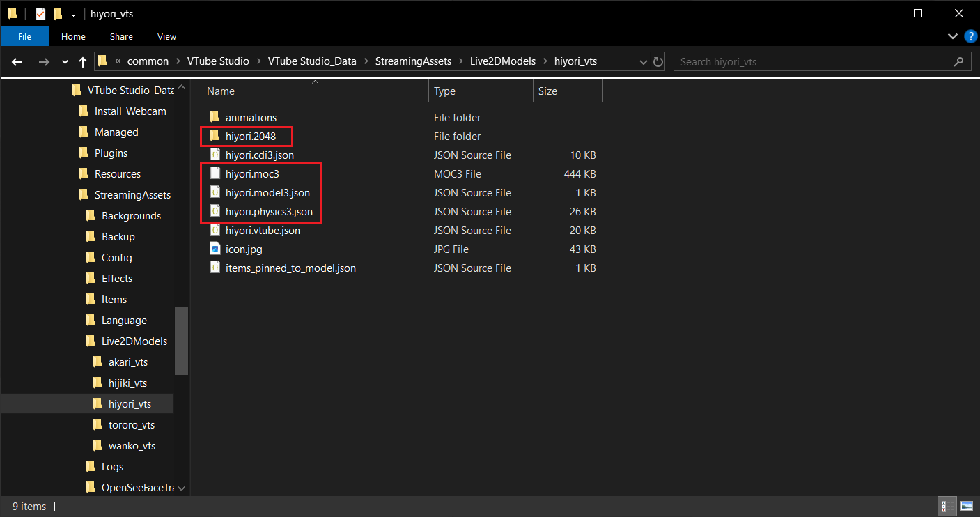Click the Refresh button in address bar
The height and width of the screenshot is (517, 980).
pyautogui.click(x=658, y=61)
